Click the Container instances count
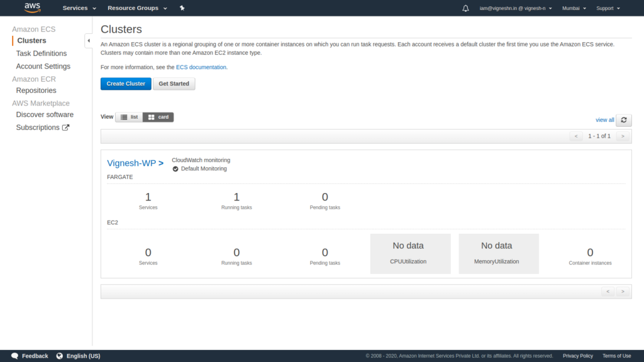 pos(590,253)
